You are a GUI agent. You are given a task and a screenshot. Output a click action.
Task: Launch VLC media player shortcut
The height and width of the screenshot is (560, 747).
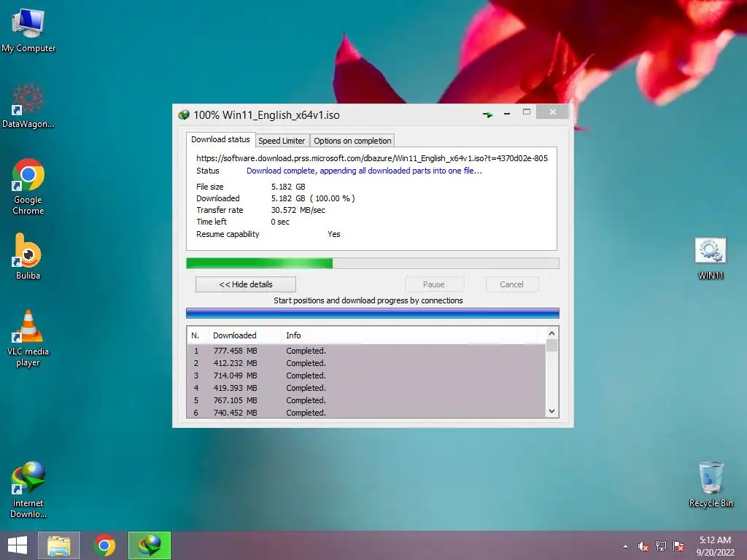[x=28, y=338]
